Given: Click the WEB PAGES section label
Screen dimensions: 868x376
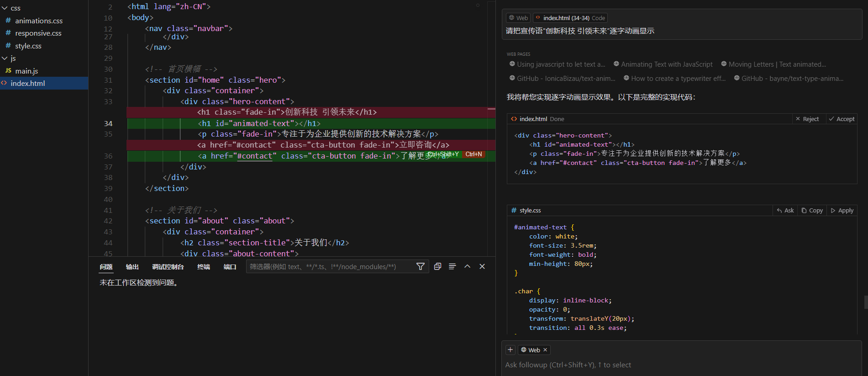Looking at the screenshot, I should 518,54.
